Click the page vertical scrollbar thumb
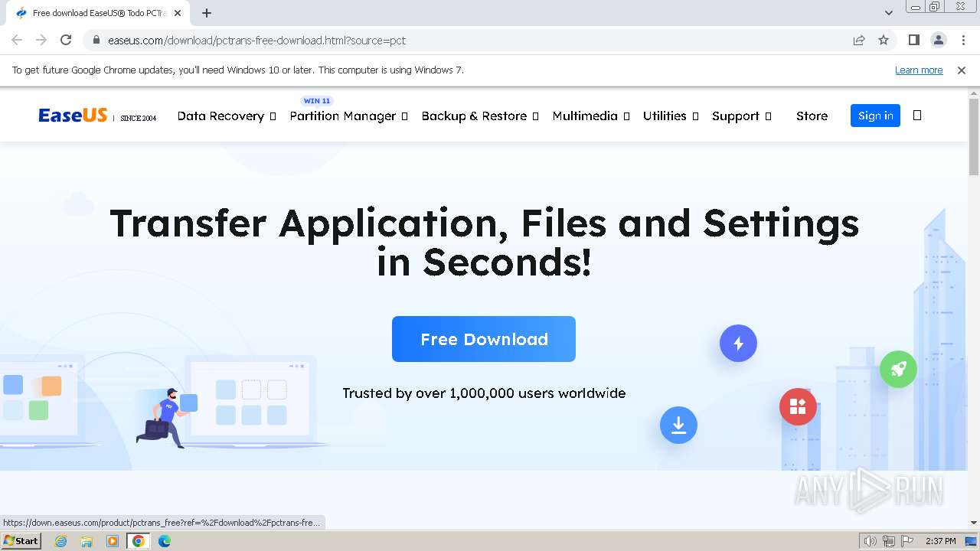This screenshot has width=980, height=551. click(x=974, y=138)
